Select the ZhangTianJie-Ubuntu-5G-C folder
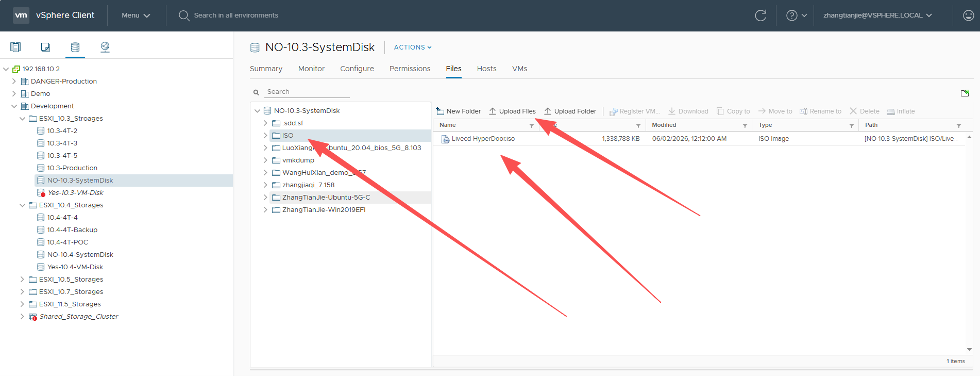 tap(326, 197)
